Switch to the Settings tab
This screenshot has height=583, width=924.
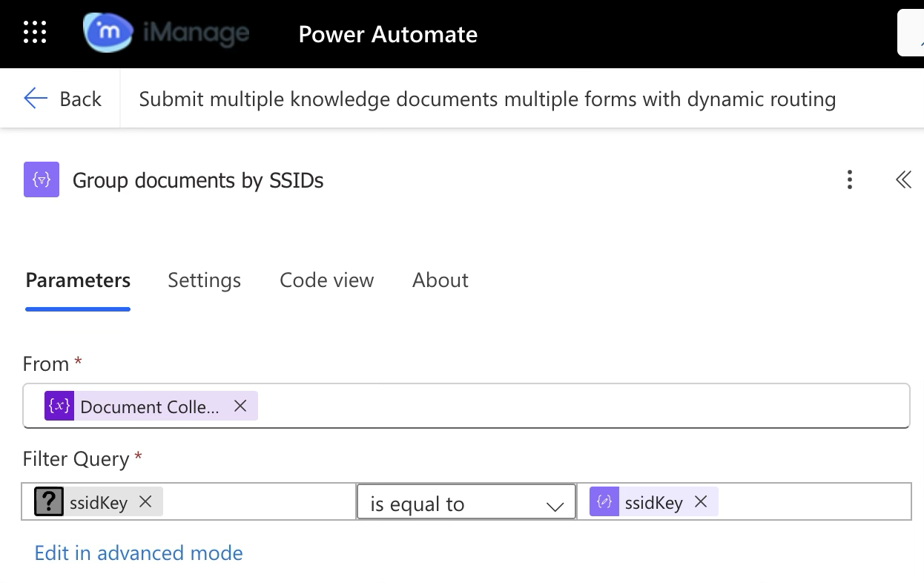point(204,280)
